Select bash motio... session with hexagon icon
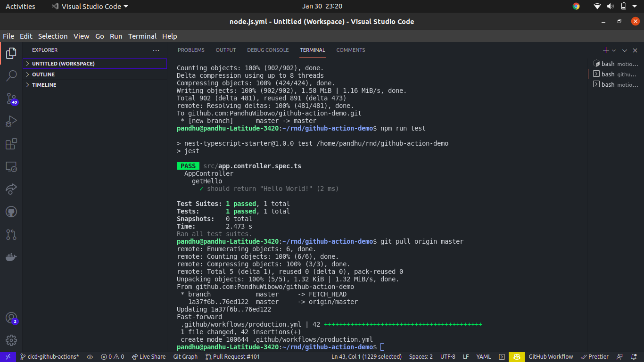 [x=615, y=64]
